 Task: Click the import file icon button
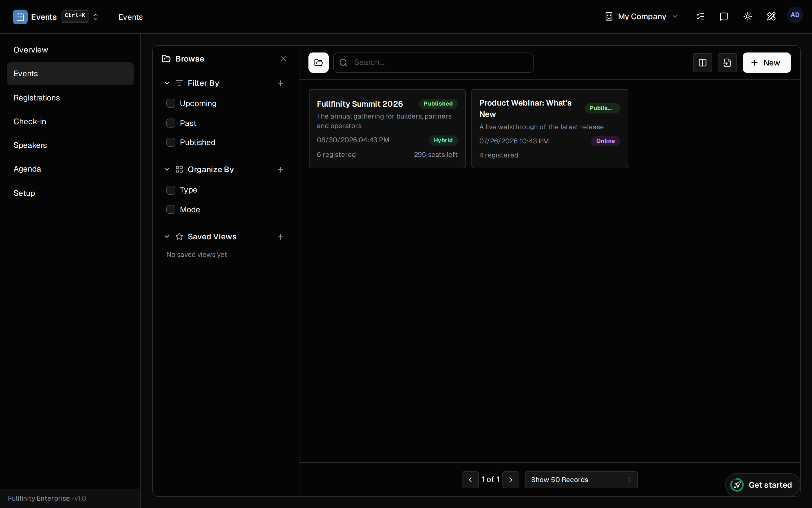pos(727,62)
